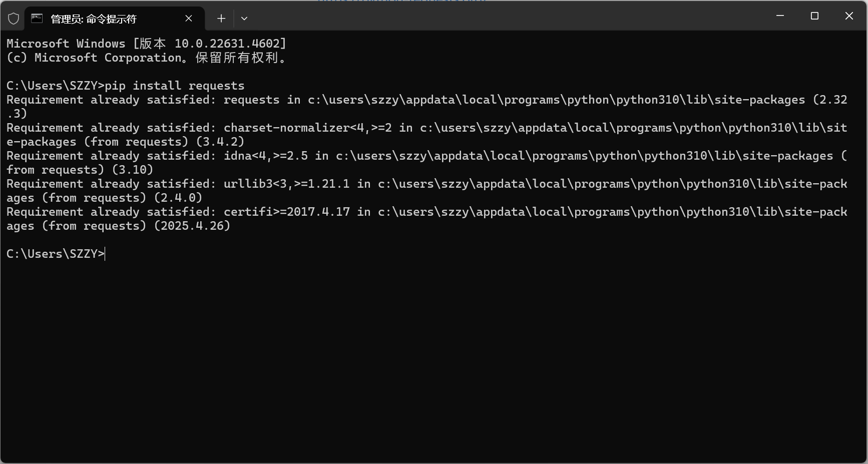The image size is (868, 464).
Task: Click the Command Prompt tab icon
Action: coord(37,19)
